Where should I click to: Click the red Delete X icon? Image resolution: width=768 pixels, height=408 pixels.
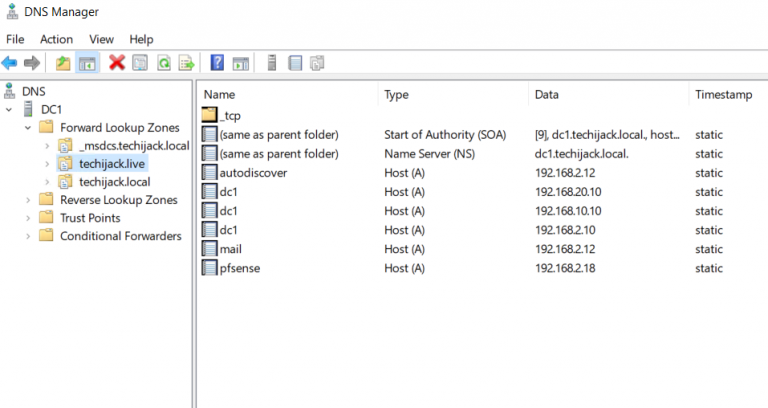click(117, 63)
